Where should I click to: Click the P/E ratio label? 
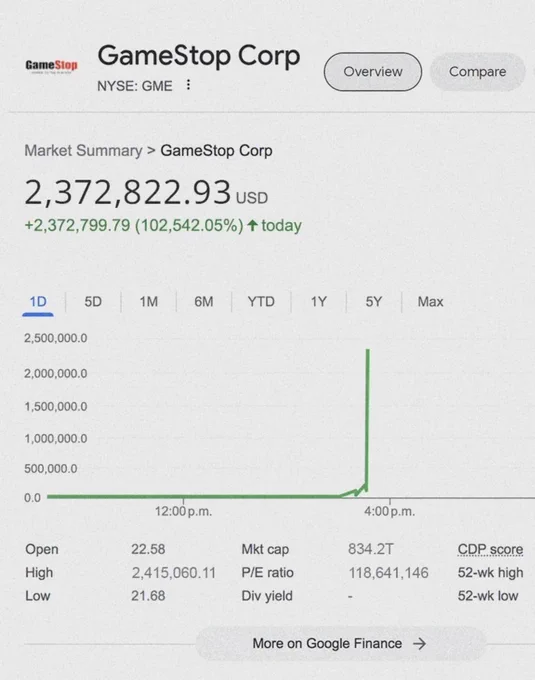click(268, 573)
